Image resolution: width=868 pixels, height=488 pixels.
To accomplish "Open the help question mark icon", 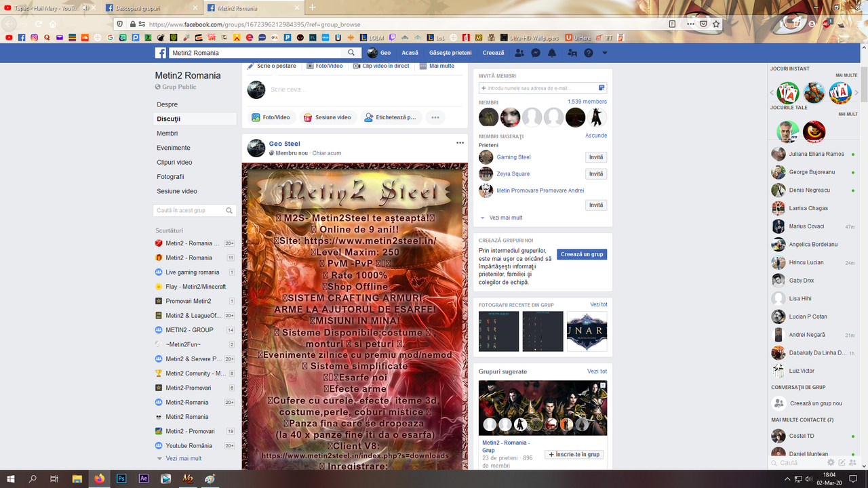I will tap(589, 53).
